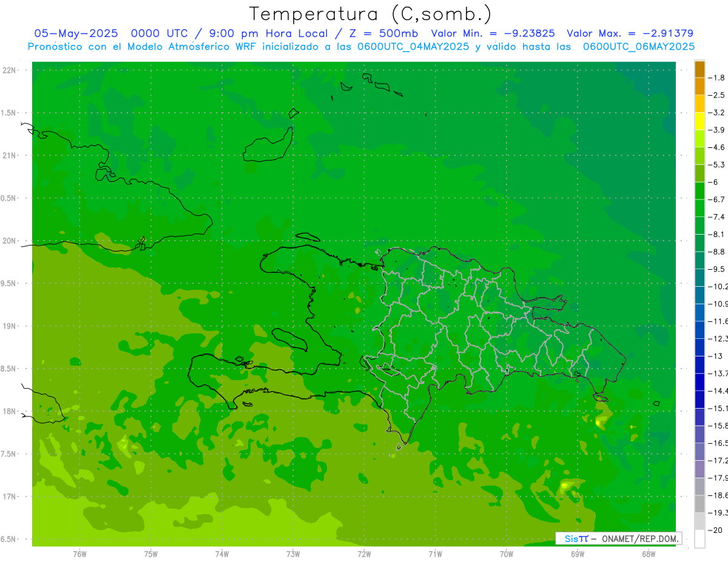728x562 pixels.
Task: Click the "-3.9" legend value
Action: tap(717, 130)
